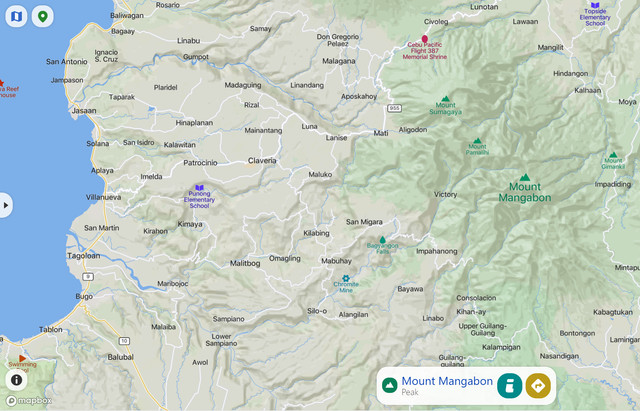Select Topside Elementary School marker
The width and height of the screenshot is (640, 411).
595,5
